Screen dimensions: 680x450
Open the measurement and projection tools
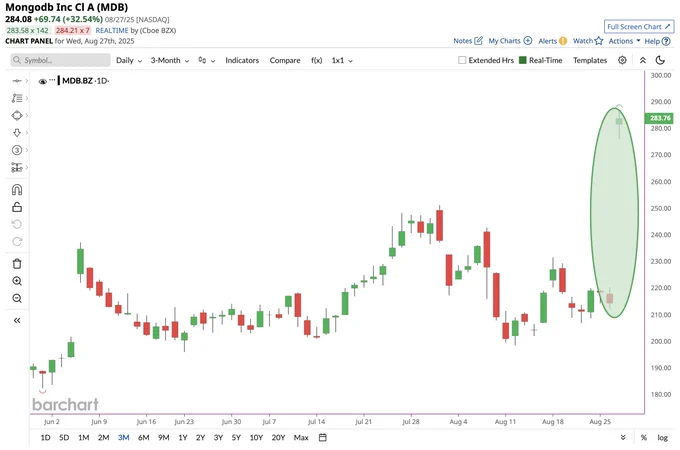point(17,167)
